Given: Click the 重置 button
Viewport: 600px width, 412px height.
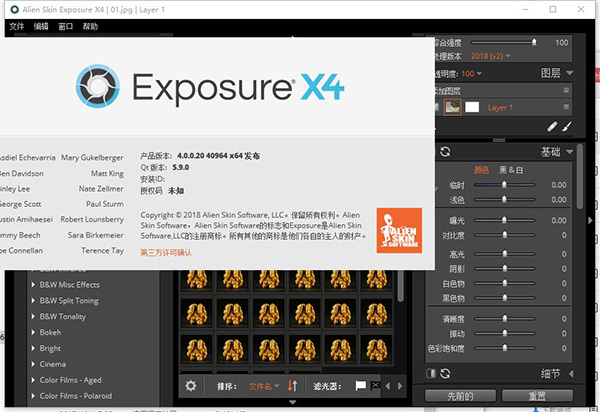Looking at the screenshot, I should pyautogui.click(x=537, y=396).
